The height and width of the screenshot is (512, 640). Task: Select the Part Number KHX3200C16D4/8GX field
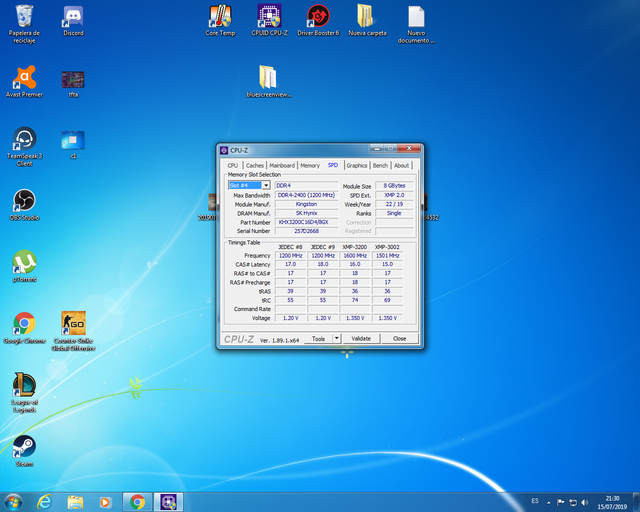coord(307,222)
